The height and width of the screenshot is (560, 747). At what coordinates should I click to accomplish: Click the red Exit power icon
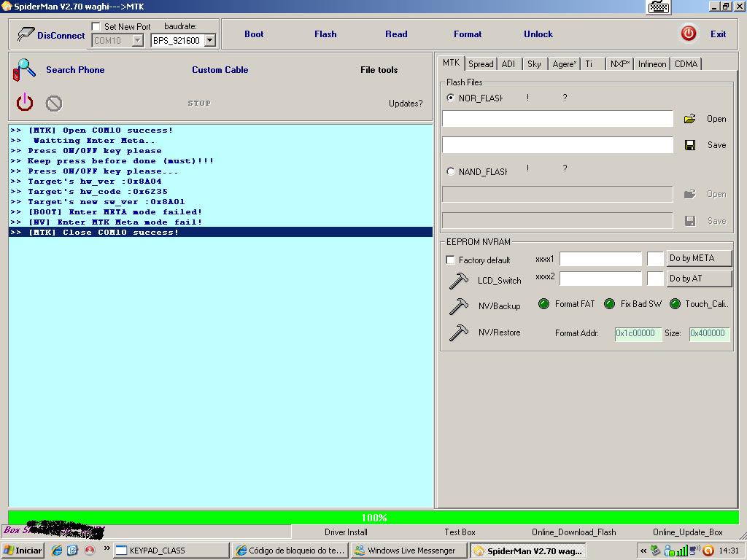pos(689,34)
